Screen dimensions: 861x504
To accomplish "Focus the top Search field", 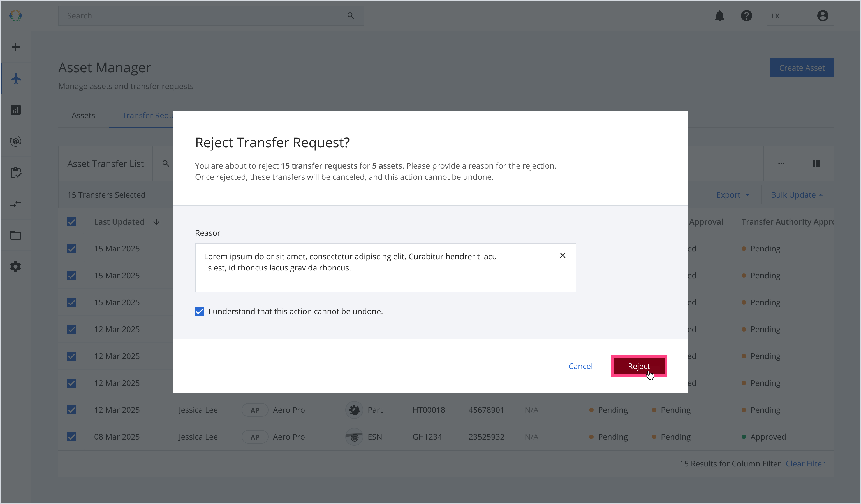I will [211, 16].
